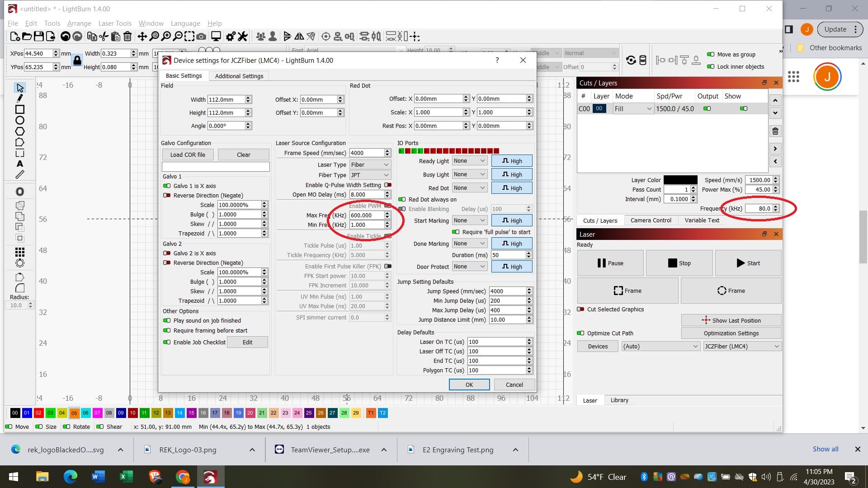This screenshot has width=868, height=488.
Task: Toggle Require framing before start
Action: (167, 330)
